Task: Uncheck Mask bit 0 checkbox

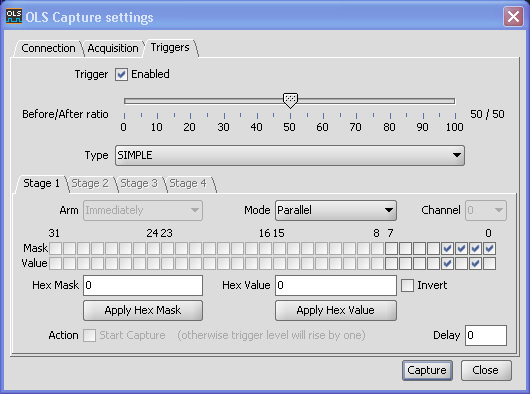Action: coord(489,249)
